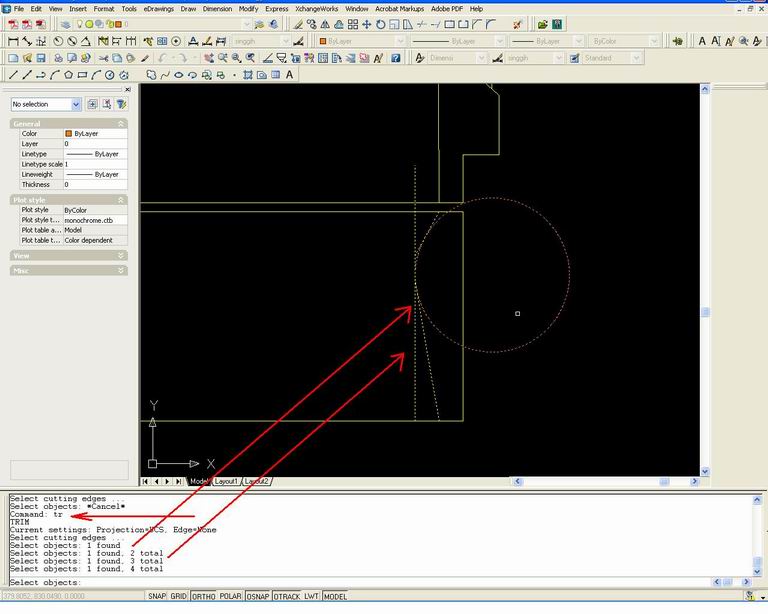Switch to the Layout1 tab
The height and width of the screenshot is (614, 768).
pos(226,481)
